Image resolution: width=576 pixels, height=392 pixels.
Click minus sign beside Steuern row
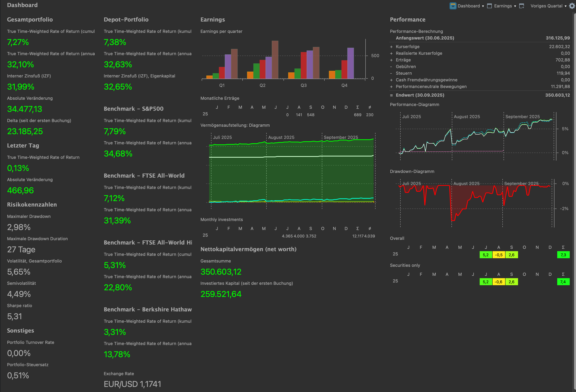391,73
